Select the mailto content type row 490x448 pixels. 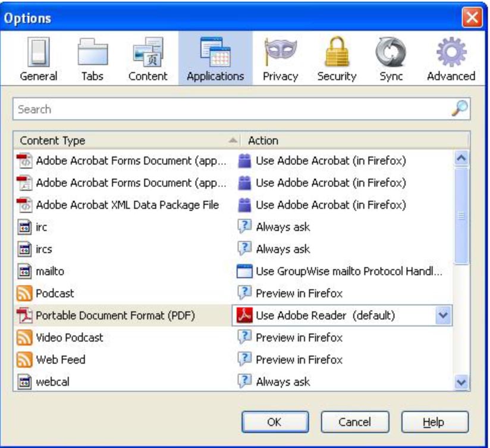233,271
